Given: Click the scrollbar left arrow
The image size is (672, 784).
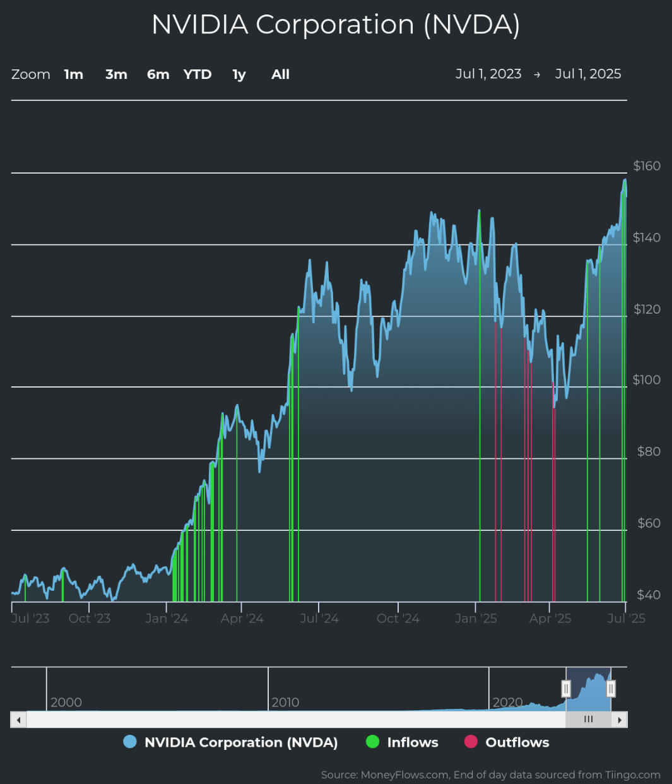Looking at the screenshot, I should (18, 720).
